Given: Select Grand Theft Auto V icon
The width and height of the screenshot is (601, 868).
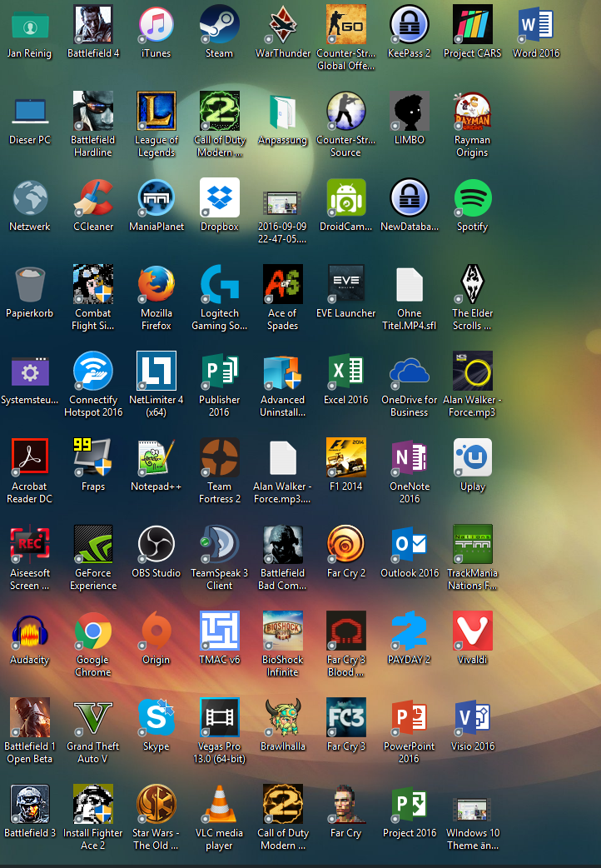Looking at the screenshot, I should (x=93, y=717).
